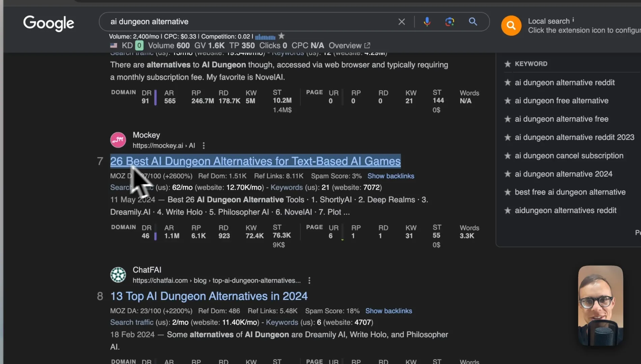
Task: Open '26 Best AI Dungeon Alternatives' result
Action: point(255,161)
